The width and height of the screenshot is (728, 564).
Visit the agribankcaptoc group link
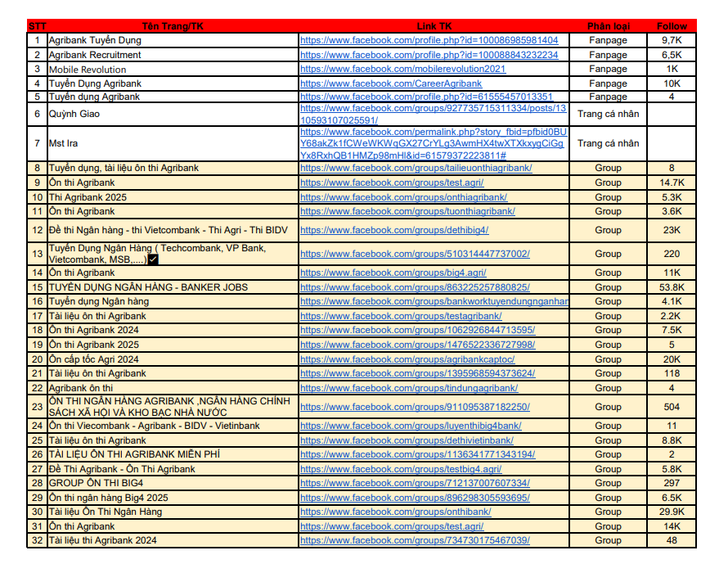(407, 359)
